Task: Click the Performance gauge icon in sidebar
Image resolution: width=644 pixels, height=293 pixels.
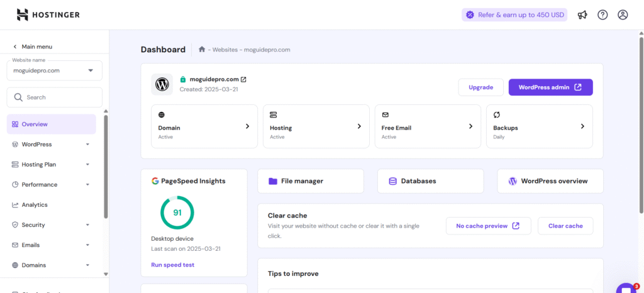Action: point(15,185)
